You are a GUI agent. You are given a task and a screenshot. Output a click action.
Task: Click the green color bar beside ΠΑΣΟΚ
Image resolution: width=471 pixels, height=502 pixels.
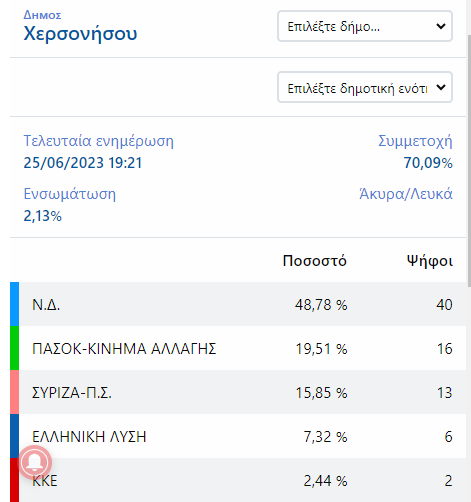(14, 348)
